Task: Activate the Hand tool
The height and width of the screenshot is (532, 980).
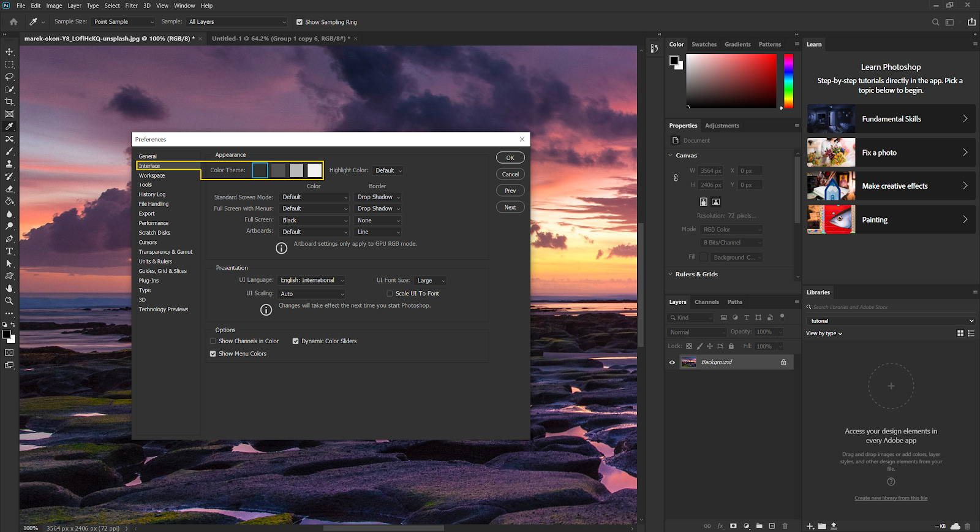Action: [9, 289]
